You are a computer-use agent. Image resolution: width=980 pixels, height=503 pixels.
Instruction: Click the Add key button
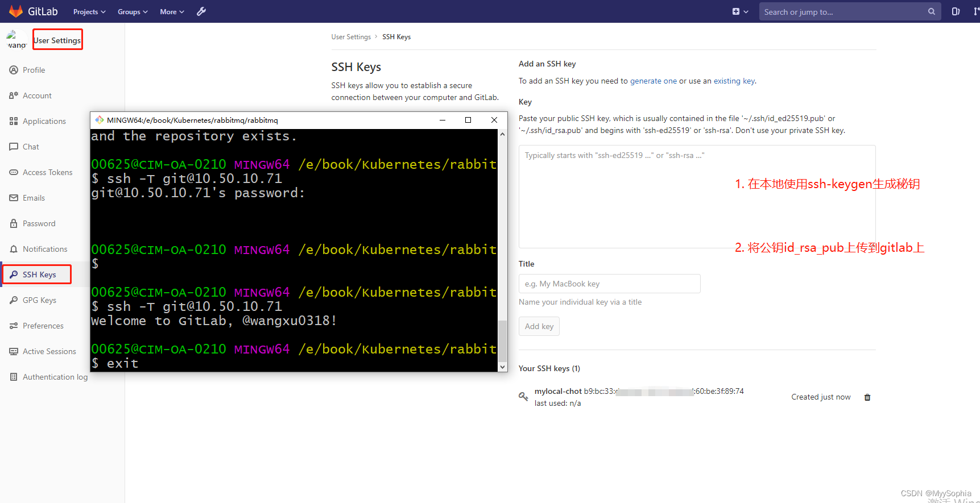[539, 326]
